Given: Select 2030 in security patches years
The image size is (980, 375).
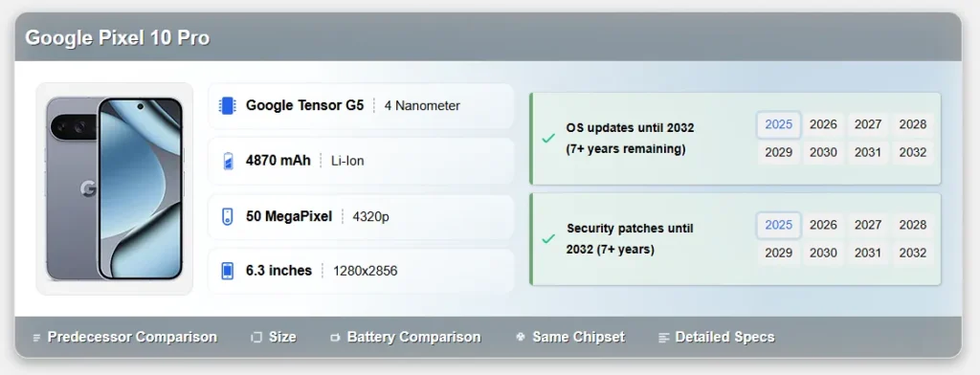Looking at the screenshot, I should coord(823,254).
